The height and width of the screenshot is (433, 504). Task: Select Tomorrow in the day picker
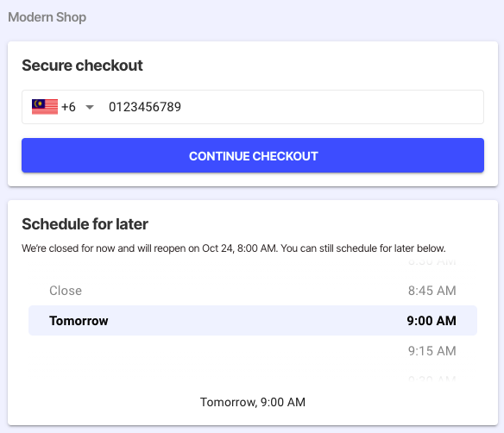click(79, 321)
